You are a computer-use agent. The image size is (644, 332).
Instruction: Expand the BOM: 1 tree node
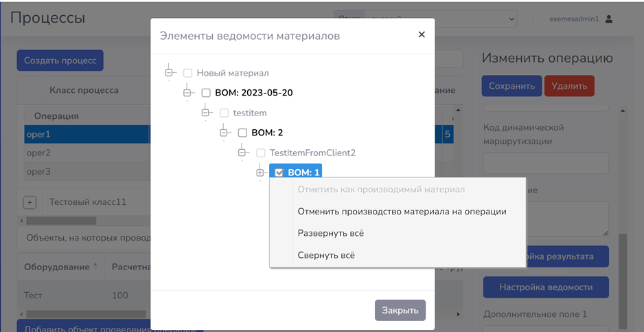(260, 173)
